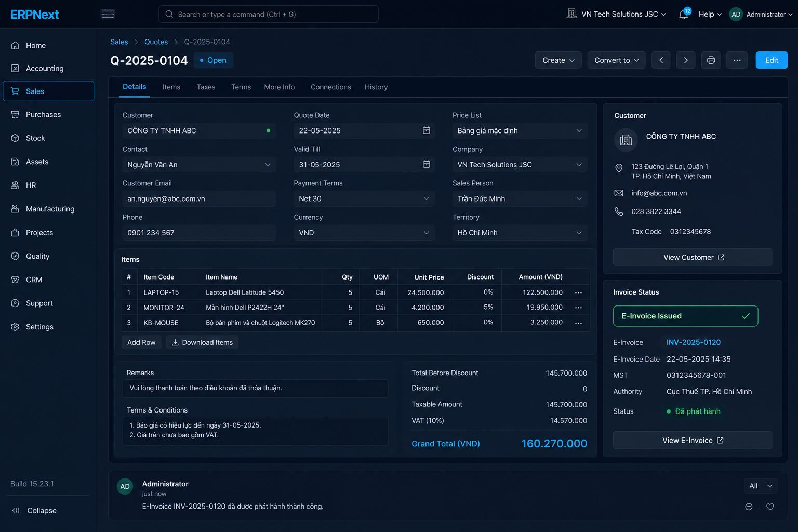798x532 pixels.
Task: Like the Administrator comment
Action: (x=770, y=507)
